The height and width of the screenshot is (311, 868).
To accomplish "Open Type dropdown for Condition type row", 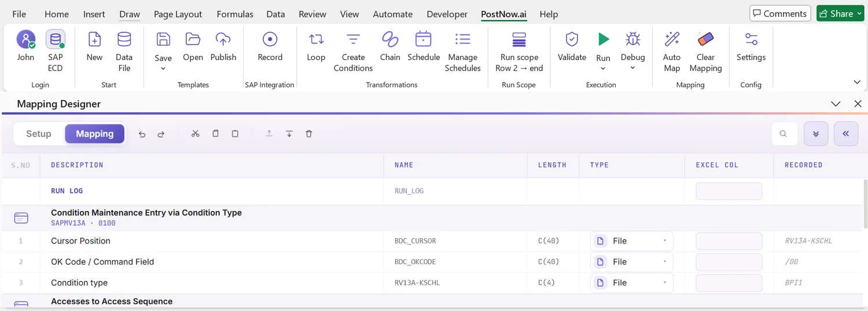I will pos(632,283).
